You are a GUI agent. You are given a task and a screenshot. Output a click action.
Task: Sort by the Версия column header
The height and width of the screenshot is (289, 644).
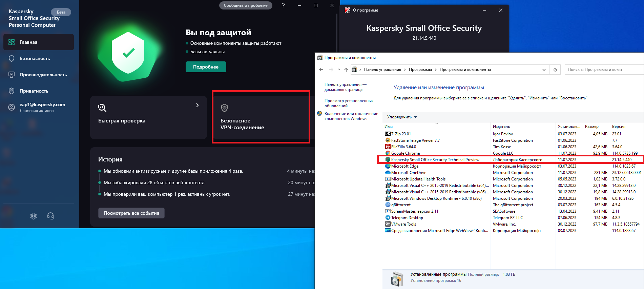coord(626,127)
